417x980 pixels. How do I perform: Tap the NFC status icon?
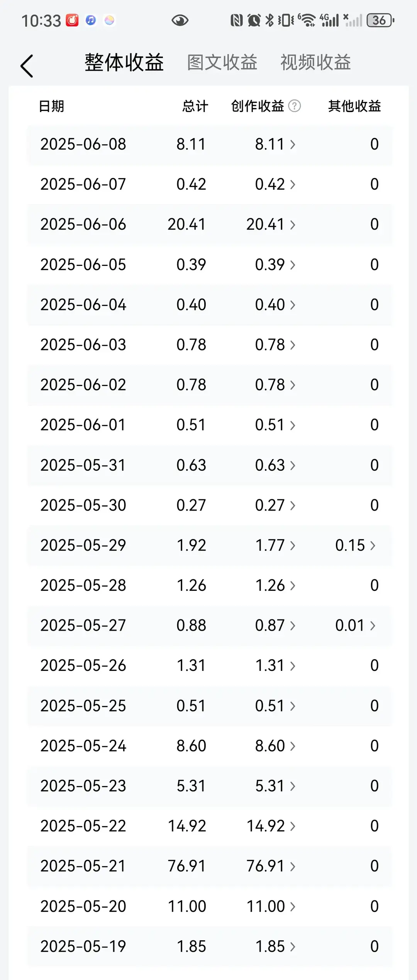point(236,20)
